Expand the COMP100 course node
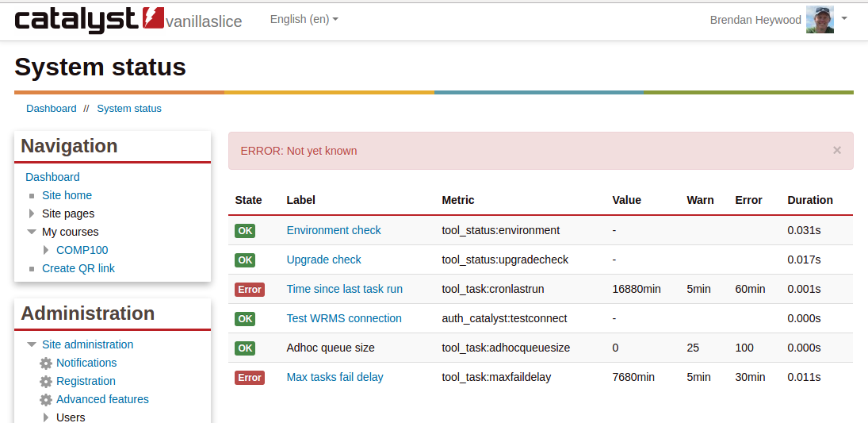Screen dimensions: 868x423 point(47,250)
